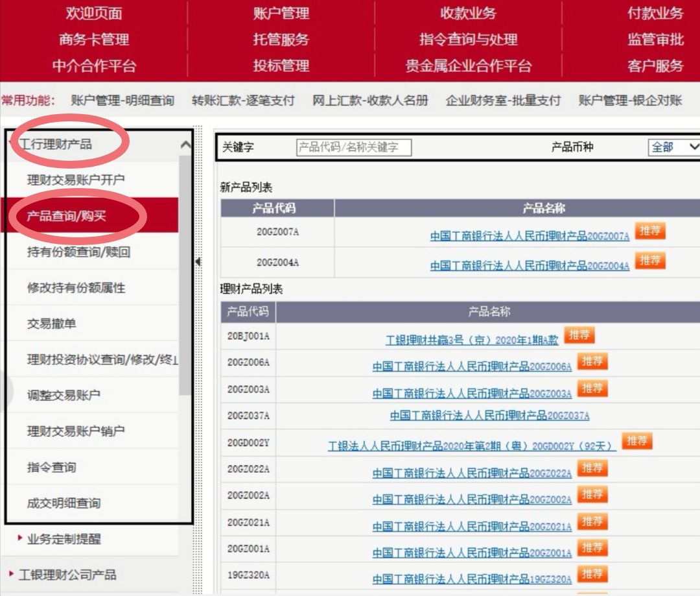The width and height of the screenshot is (700, 596).
Task: Click product code cell 20BJ001A
Action: click(x=248, y=336)
